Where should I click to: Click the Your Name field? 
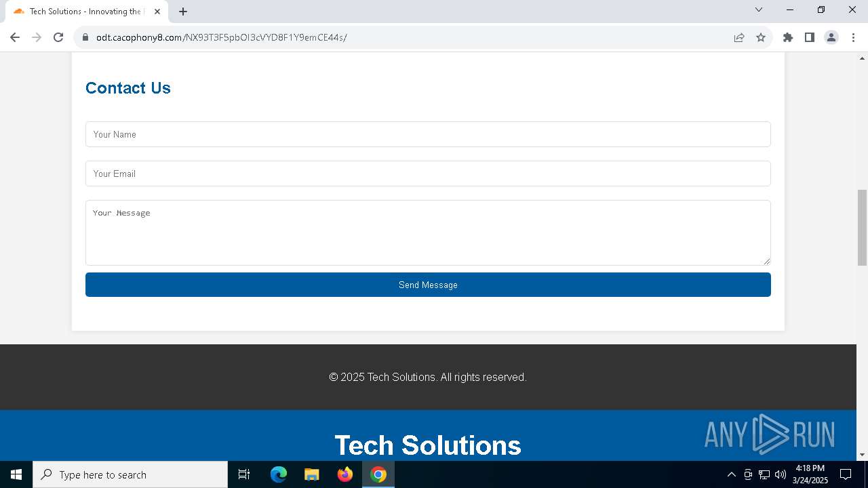(x=428, y=134)
